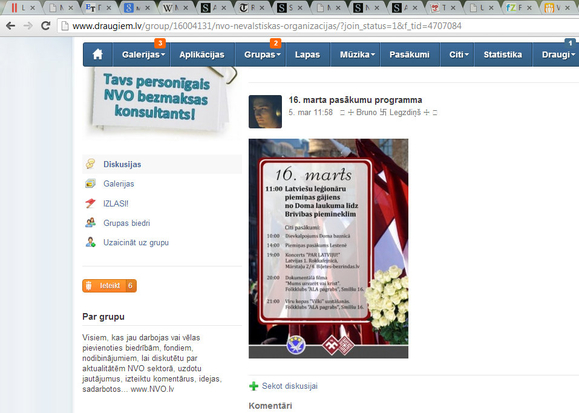
Task: Go to the home icon in navigation bar
Action: tap(97, 55)
